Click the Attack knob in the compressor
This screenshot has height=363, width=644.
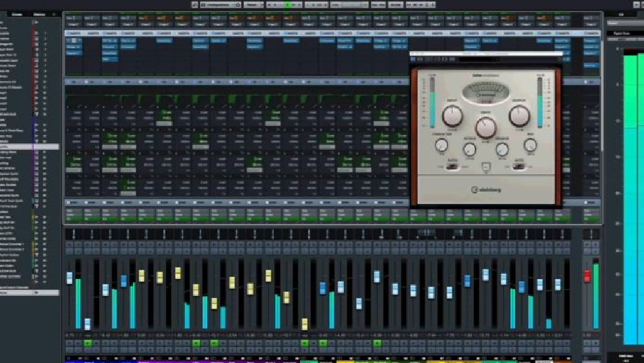470,149
